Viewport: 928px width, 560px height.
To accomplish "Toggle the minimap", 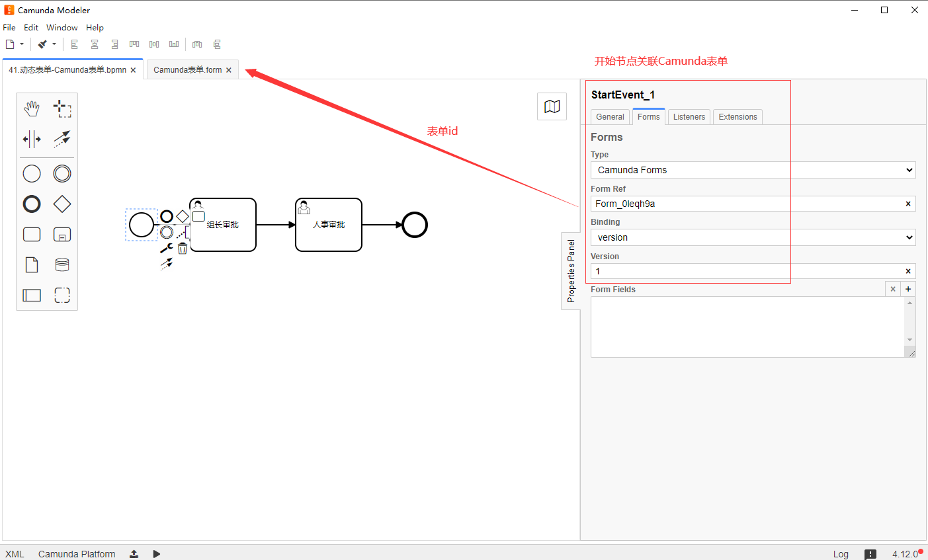I will coord(552,106).
